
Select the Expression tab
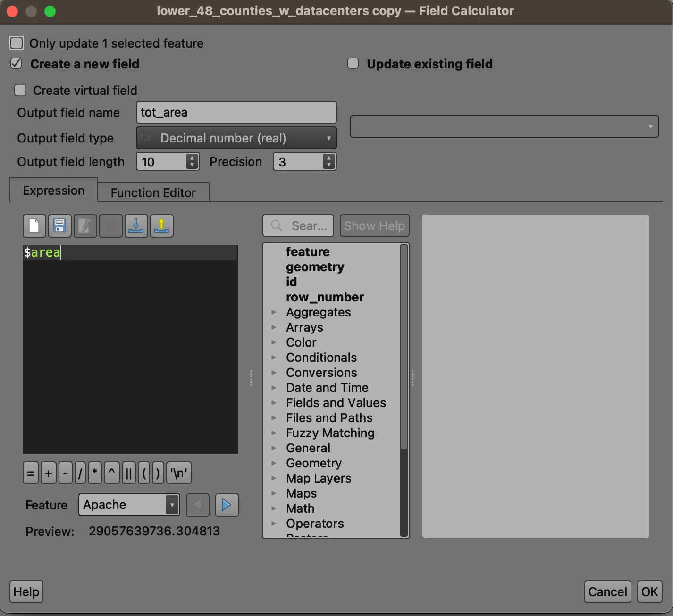pos(53,191)
